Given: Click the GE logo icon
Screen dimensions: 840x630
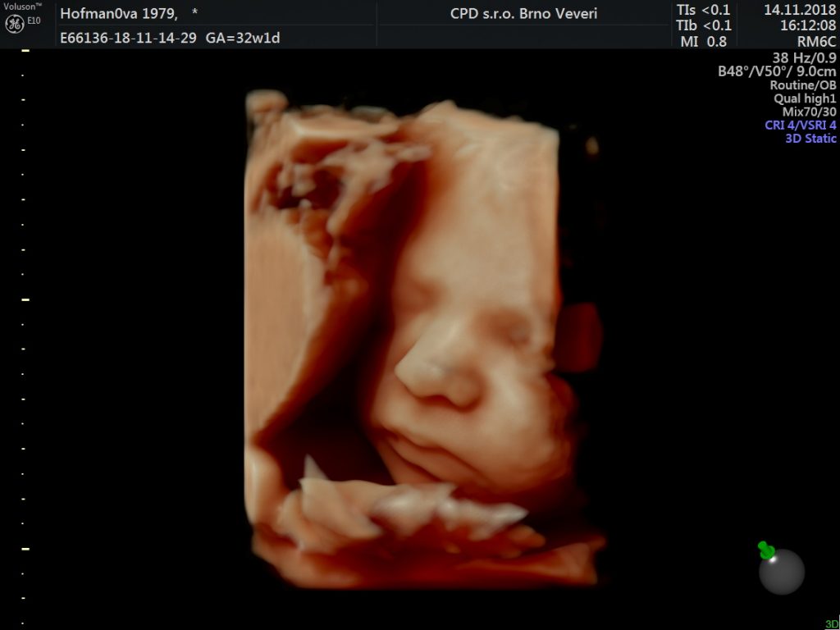Looking at the screenshot, I should 14,24.
